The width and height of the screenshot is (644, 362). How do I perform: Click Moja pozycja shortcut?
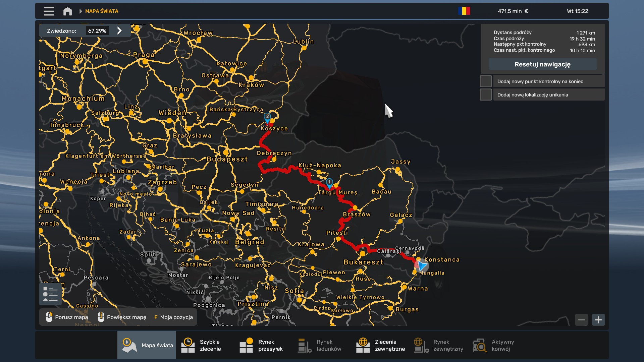click(173, 317)
